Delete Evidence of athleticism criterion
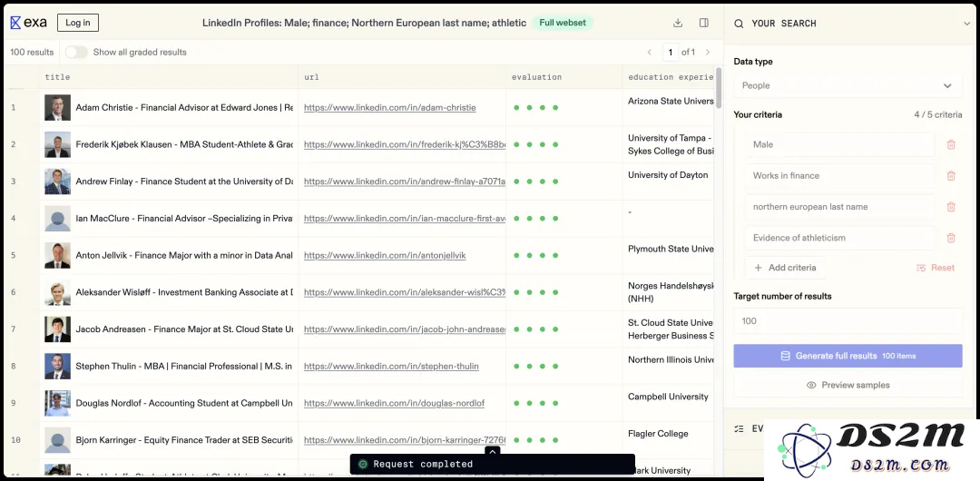980x481 pixels. point(951,238)
